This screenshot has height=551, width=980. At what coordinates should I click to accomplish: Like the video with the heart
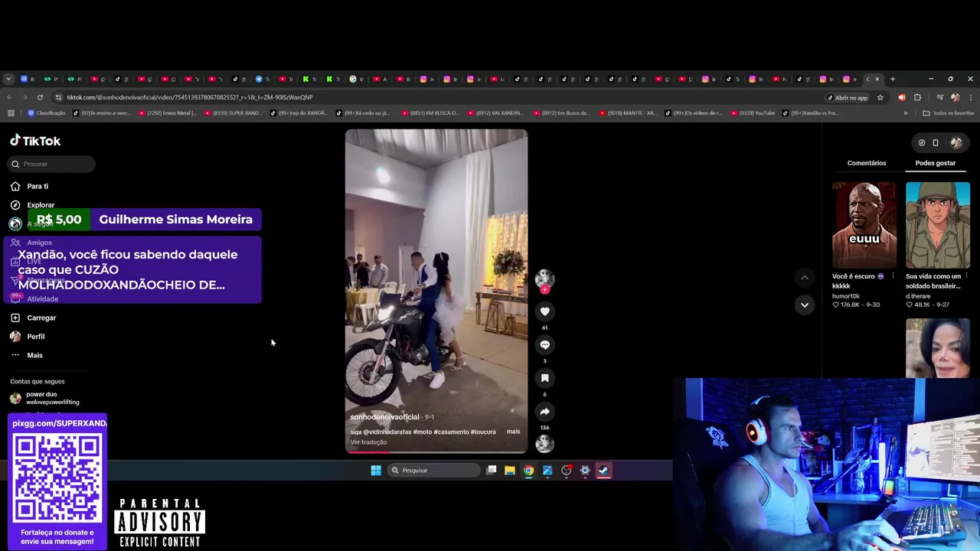coord(544,311)
